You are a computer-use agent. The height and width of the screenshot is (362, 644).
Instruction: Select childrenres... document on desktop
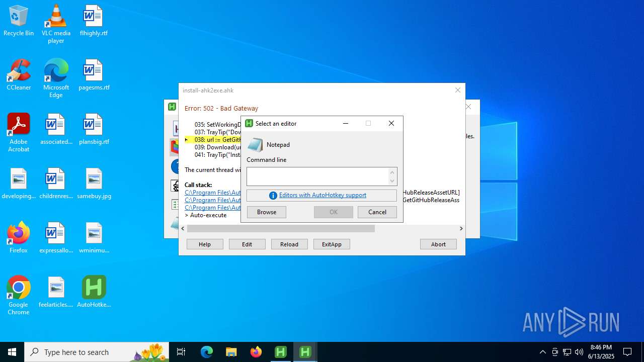click(x=56, y=184)
